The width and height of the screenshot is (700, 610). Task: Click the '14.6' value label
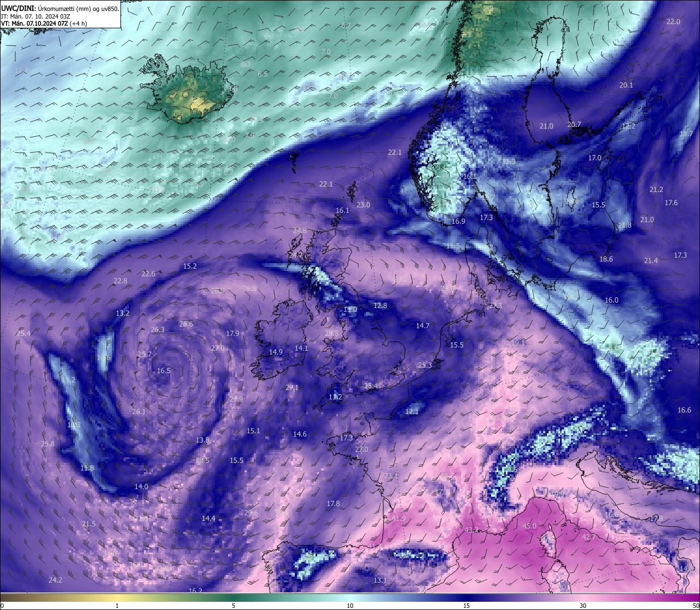300,434
